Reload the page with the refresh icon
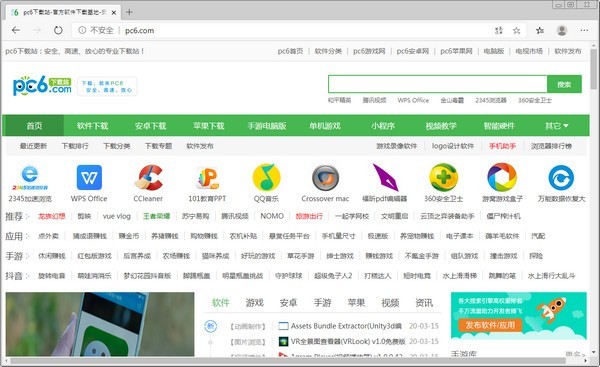Viewport: 600px width, 367px height. pyautogui.click(x=58, y=30)
